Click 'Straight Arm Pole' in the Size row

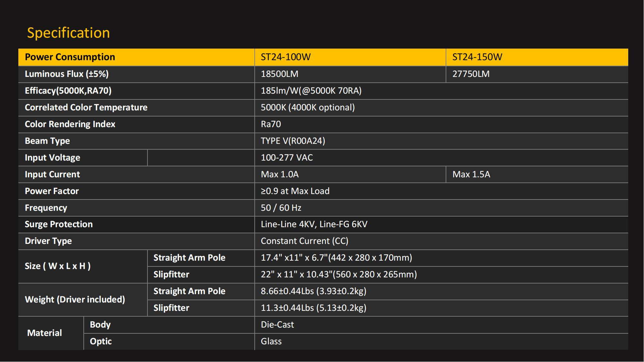(x=189, y=258)
